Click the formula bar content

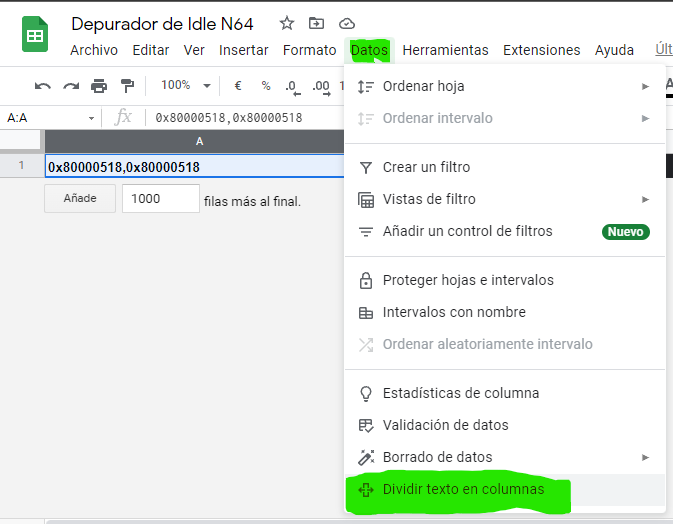coord(229,118)
